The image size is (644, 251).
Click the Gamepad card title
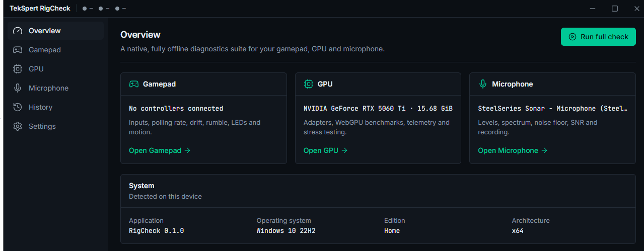(159, 84)
